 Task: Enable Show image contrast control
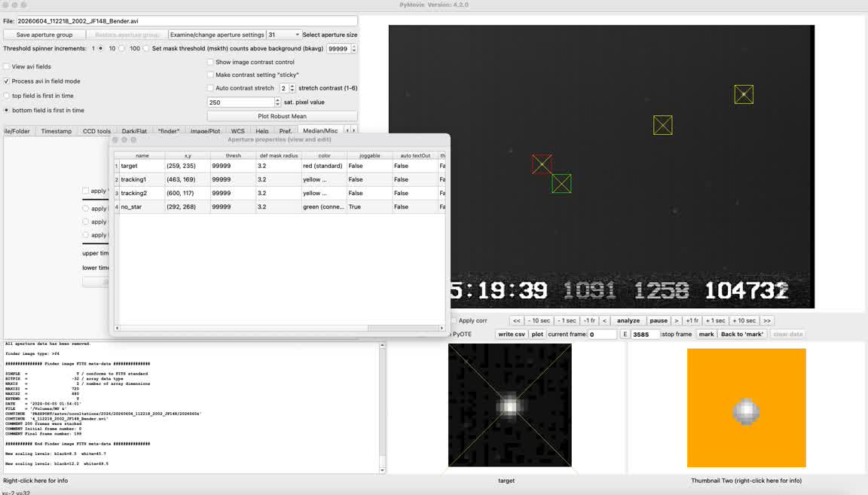[x=210, y=62]
